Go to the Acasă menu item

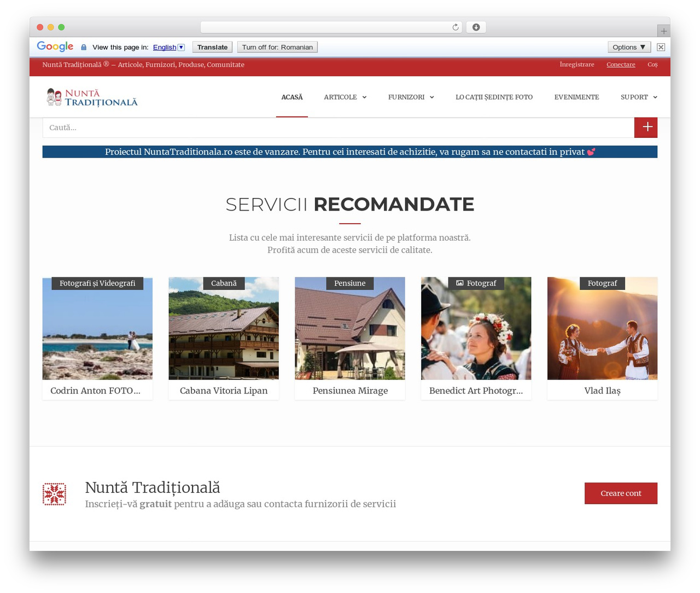[x=292, y=97]
